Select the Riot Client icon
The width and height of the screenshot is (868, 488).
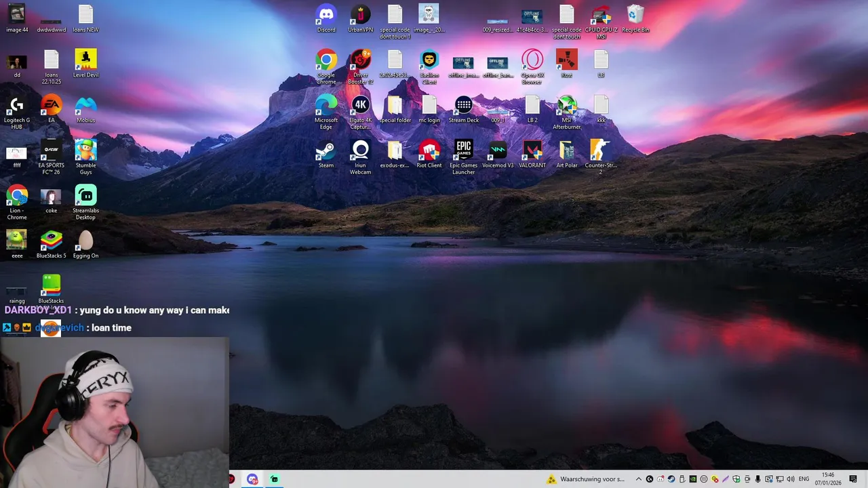tap(429, 154)
